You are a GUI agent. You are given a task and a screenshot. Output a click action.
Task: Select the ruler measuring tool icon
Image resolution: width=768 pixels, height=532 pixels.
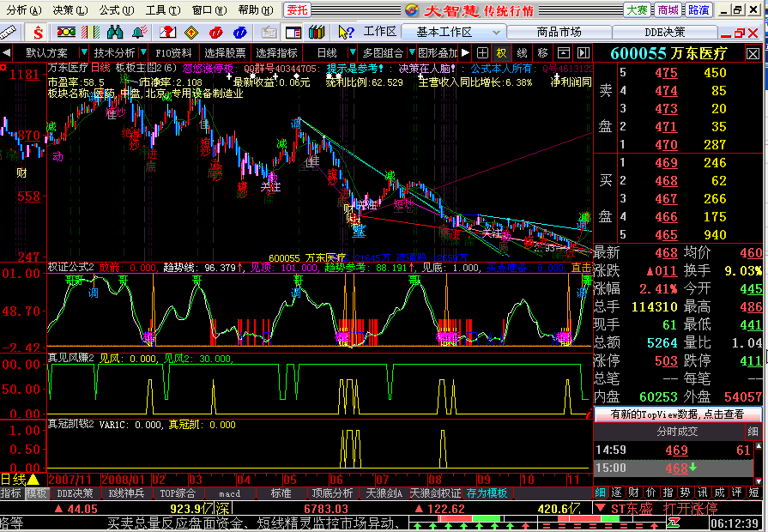pyautogui.click(x=8, y=33)
